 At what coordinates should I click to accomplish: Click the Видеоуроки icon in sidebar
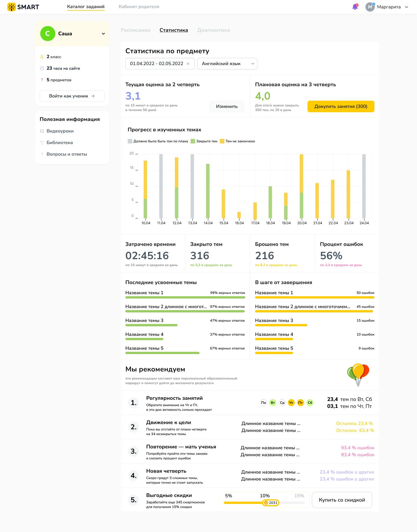click(42, 131)
